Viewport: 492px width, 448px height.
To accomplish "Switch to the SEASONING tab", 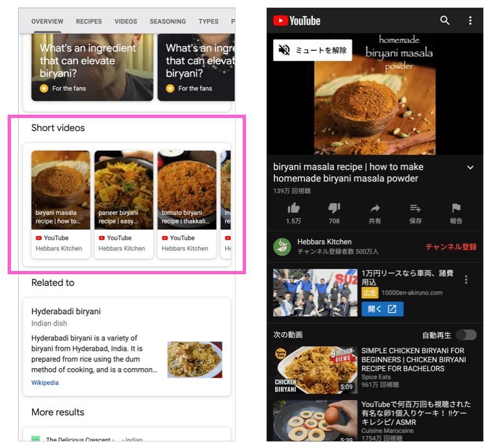I will click(168, 21).
